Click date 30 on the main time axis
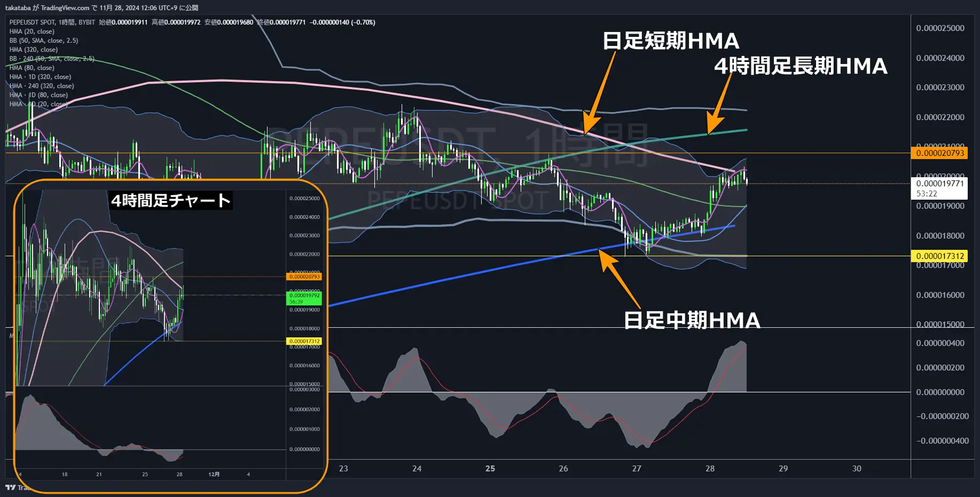Screen dimensions: 980x497 click(x=857, y=469)
